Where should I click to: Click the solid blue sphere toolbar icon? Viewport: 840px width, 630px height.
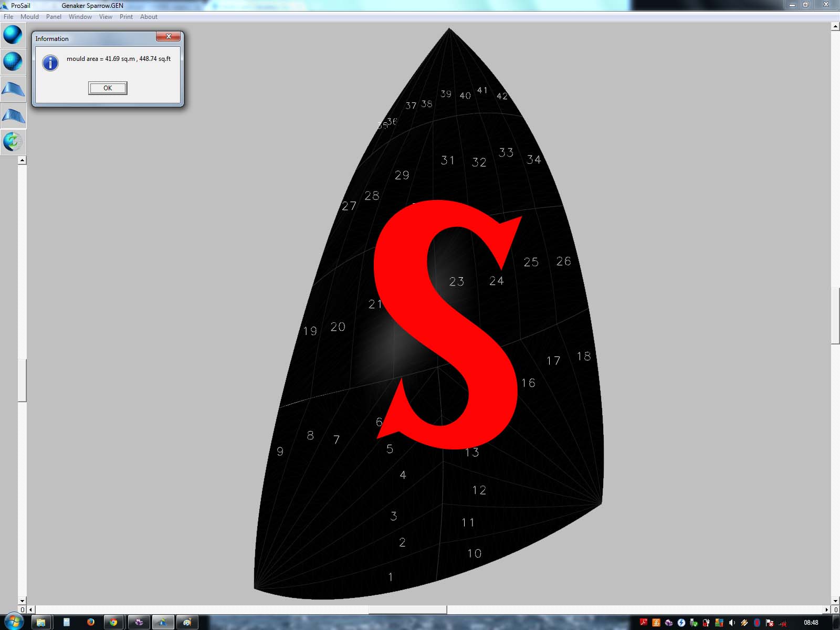[x=13, y=35]
